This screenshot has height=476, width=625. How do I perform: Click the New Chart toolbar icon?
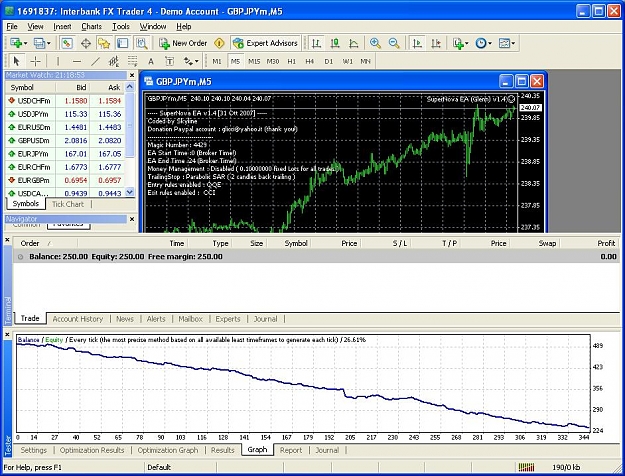(x=18, y=43)
